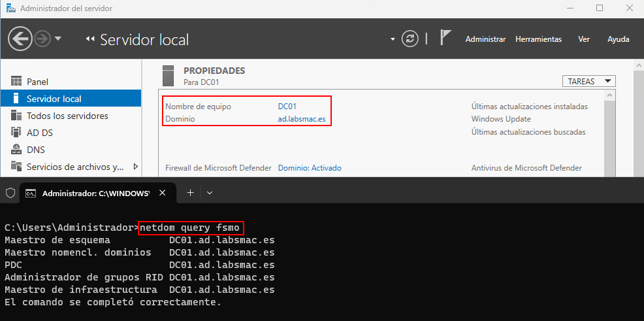Add a new terminal tab with plus
This screenshot has height=321, width=644.
[191, 193]
